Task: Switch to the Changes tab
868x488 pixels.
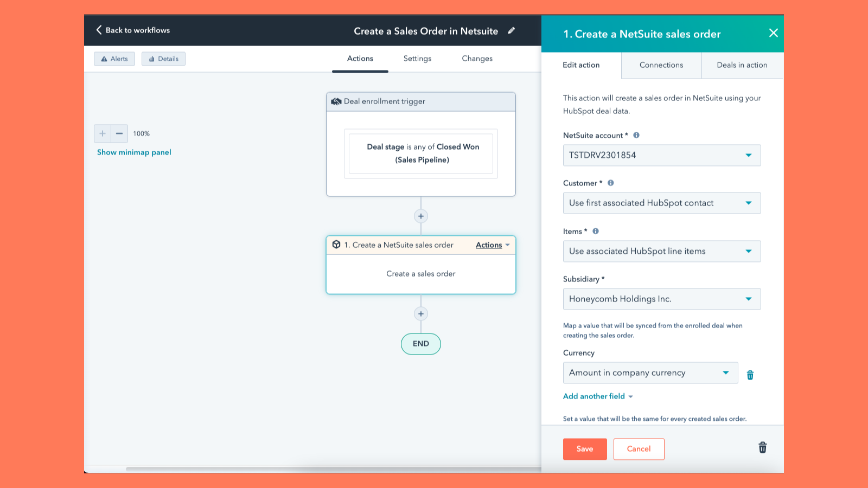Action: point(477,59)
